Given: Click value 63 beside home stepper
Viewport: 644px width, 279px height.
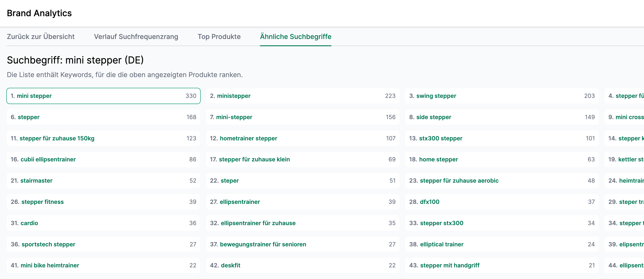Looking at the screenshot, I should point(591,159).
